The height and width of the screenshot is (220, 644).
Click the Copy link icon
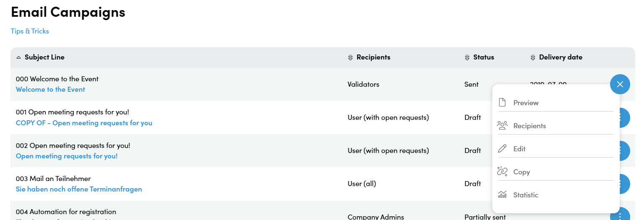pos(502,171)
